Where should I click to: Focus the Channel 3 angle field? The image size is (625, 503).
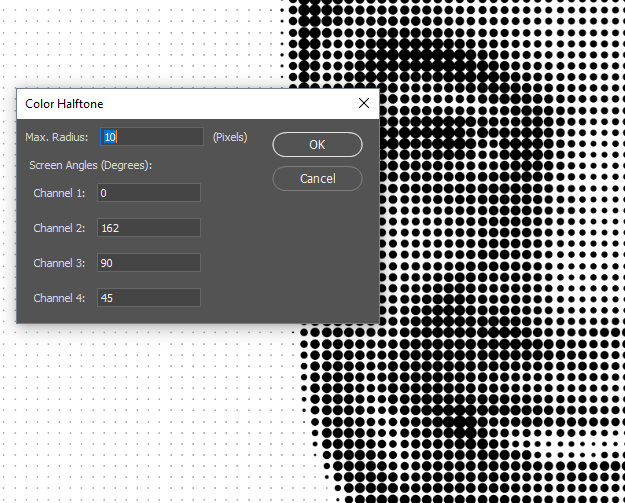[x=149, y=263]
